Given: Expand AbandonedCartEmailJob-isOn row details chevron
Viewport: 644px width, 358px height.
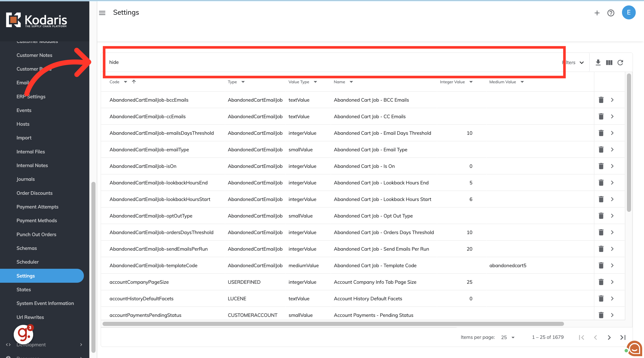Looking at the screenshot, I should pos(612,166).
